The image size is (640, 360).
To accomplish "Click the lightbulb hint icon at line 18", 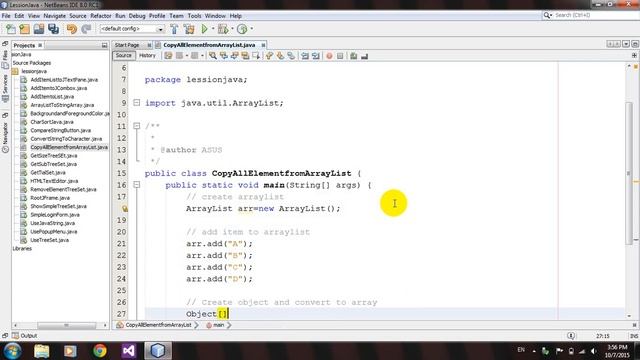I will pos(125,209).
